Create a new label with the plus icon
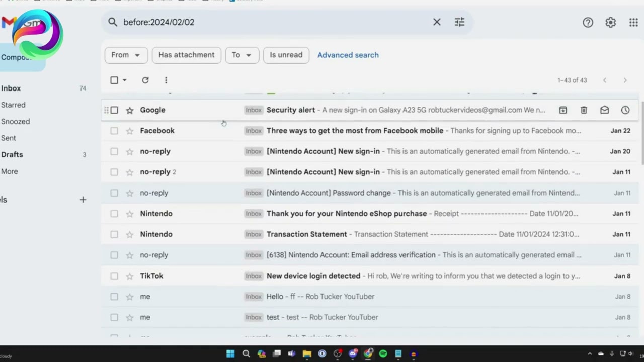 tap(83, 200)
